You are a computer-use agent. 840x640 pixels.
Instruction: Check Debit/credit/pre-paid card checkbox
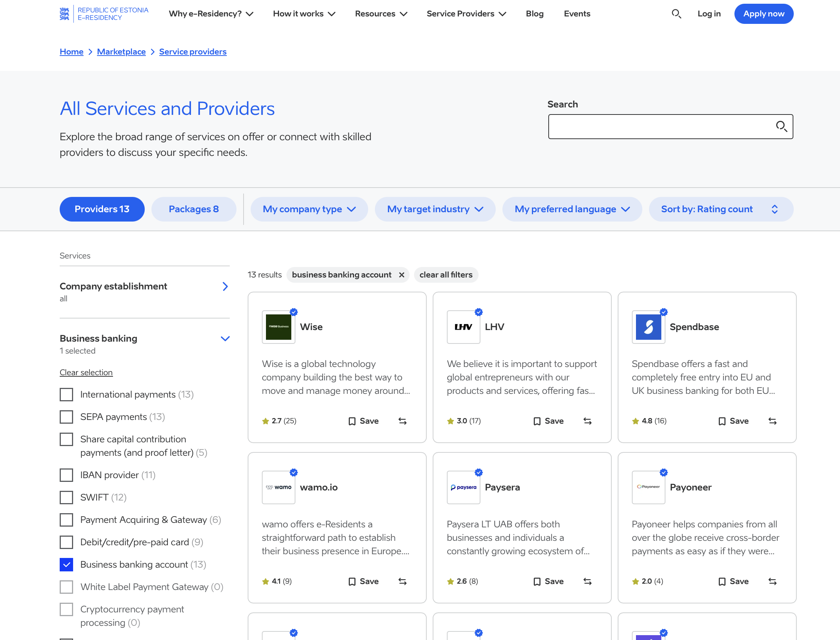coord(66,542)
